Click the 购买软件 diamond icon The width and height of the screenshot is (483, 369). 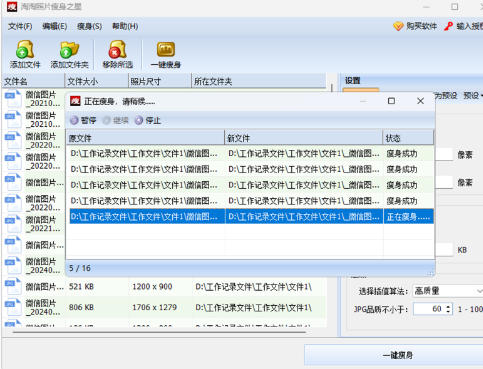pyautogui.click(x=398, y=26)
